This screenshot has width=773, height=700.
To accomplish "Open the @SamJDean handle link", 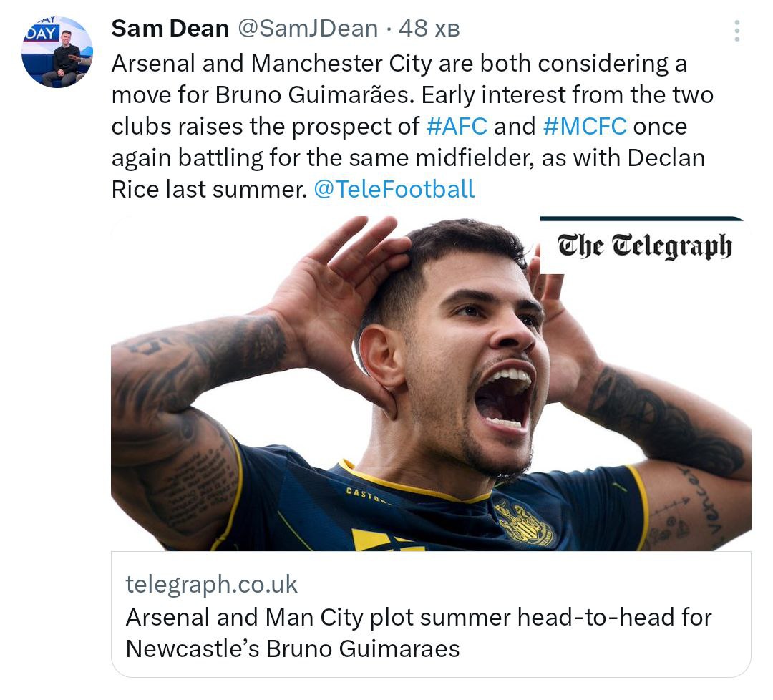I will (307, 29).
